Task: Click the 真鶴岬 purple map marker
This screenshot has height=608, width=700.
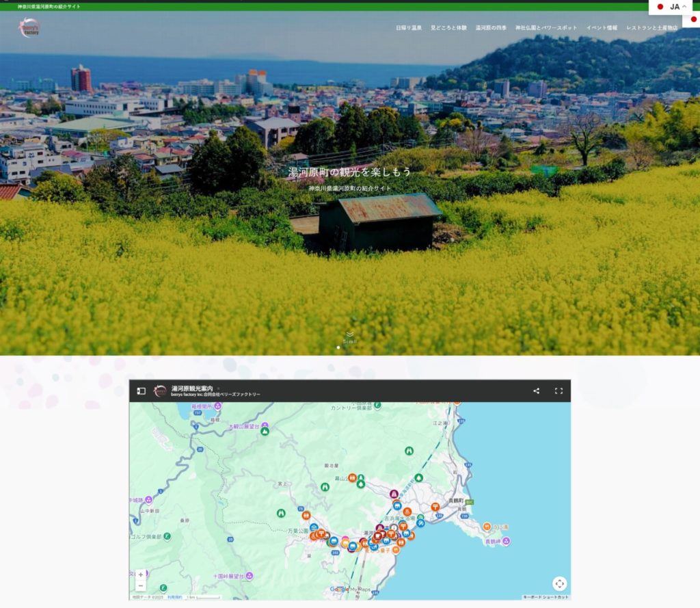Action: 507,542
